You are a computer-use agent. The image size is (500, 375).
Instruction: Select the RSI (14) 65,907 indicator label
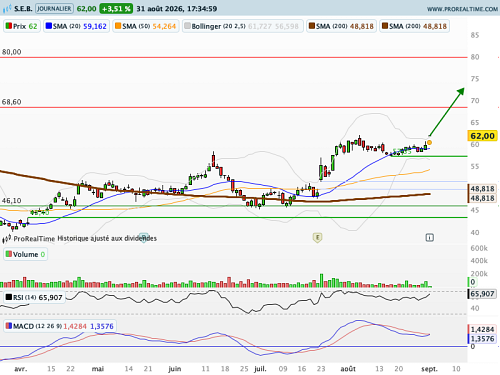[34, 297]
